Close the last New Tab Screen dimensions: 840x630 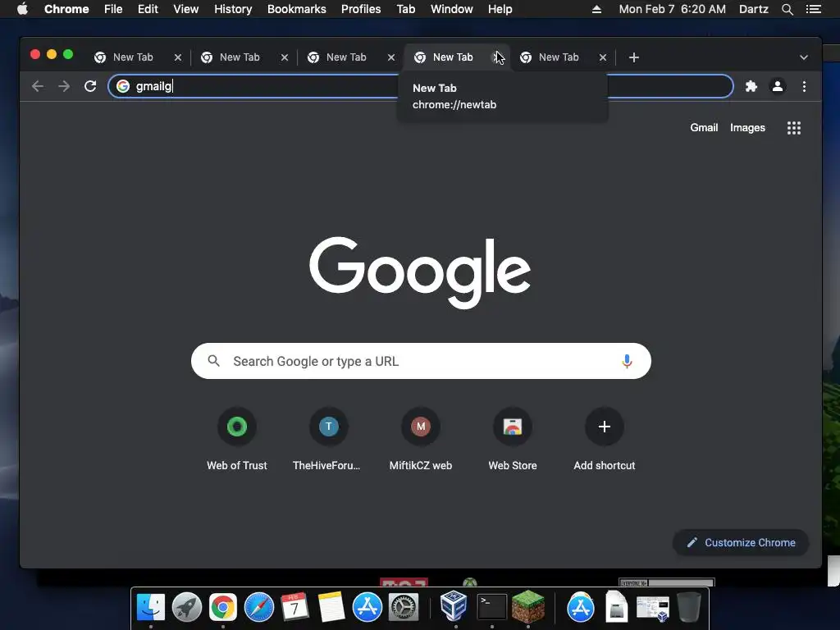coord(603,57)
